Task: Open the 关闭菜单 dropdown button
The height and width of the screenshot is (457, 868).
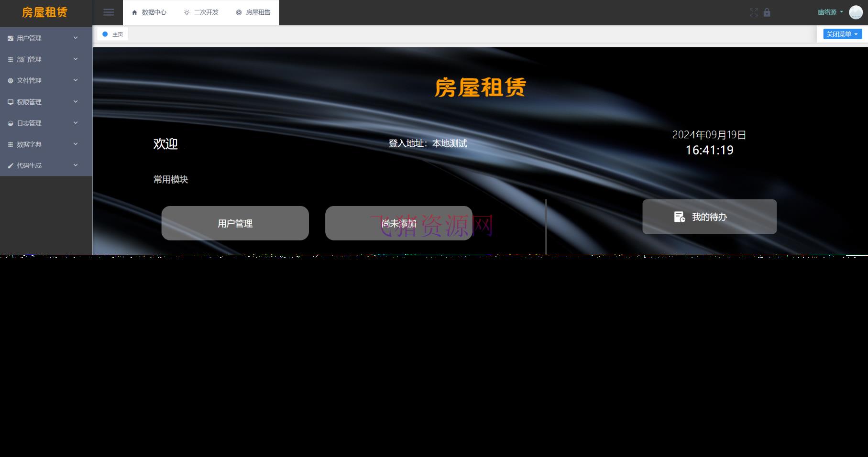Action: click(842, 34)
